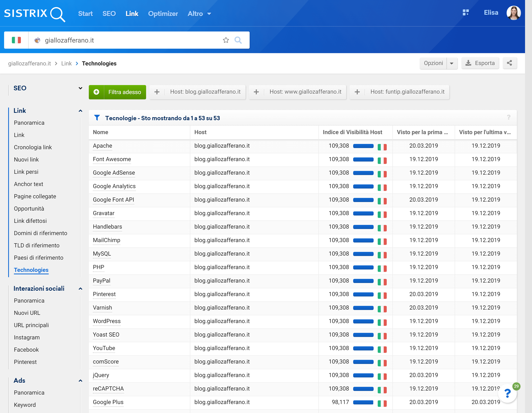Click the visibility bar in the Apache row
This screenshot has width=532, height=413.
[363, 146]
